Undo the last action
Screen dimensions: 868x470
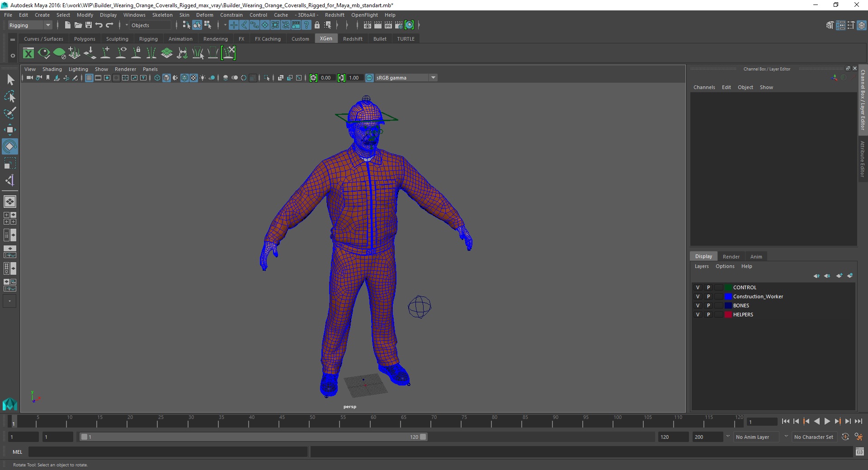(99, 25)
